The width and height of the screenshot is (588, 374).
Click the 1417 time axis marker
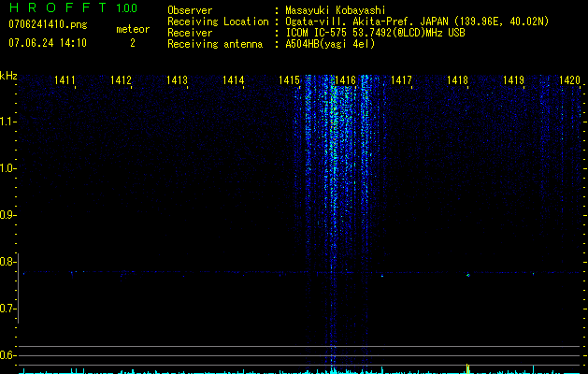click(401, 79)
